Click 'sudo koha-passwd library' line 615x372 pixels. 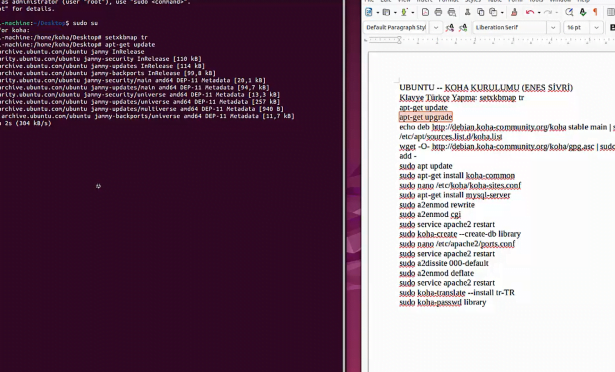pyautogui.click(x=443, y=302)
